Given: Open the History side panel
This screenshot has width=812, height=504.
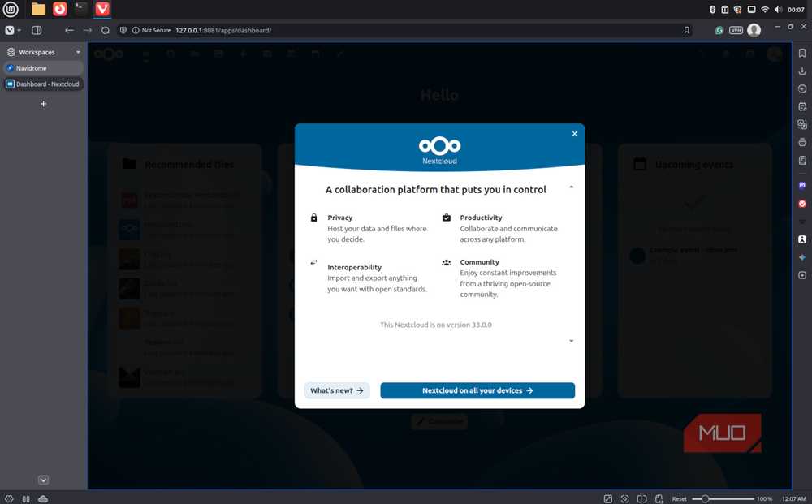Looking at the screenshot, I should click(x=802, y=89).
